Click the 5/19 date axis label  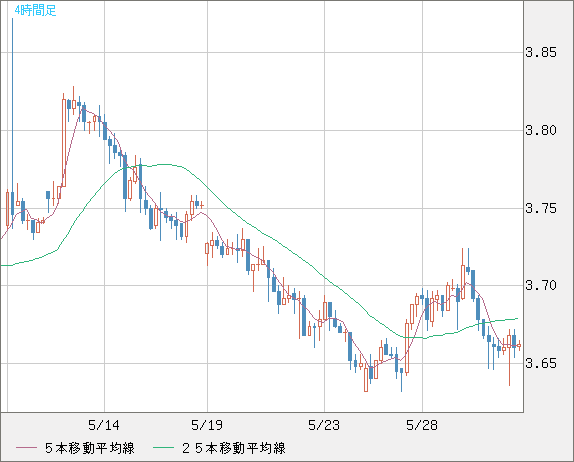point(207,425)
